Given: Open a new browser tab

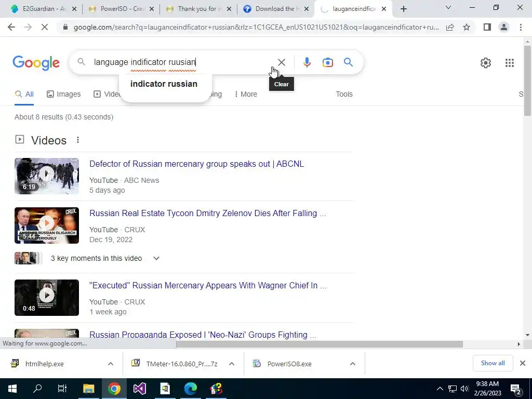Looking at the screenshot, I should (x=403, y=9).
